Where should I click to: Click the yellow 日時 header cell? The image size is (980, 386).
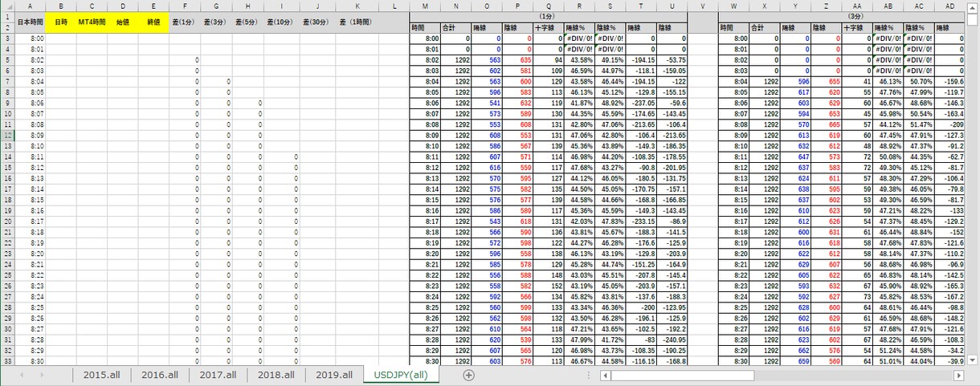[x=61, y=22]
